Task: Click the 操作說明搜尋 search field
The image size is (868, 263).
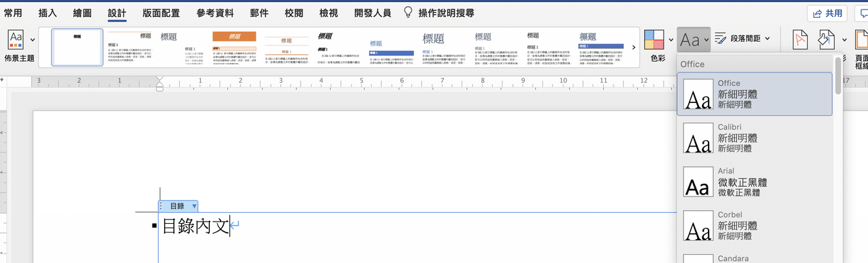Action: pos(447,12)
